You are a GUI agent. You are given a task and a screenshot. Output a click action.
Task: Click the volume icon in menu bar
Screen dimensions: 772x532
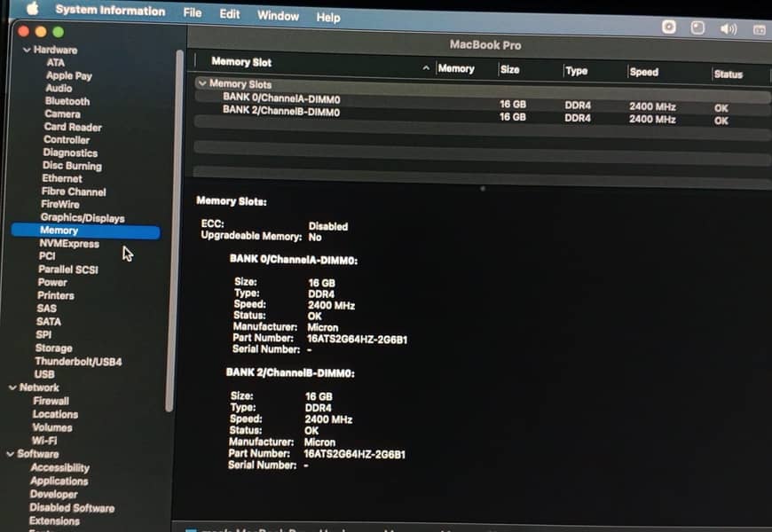729,29
